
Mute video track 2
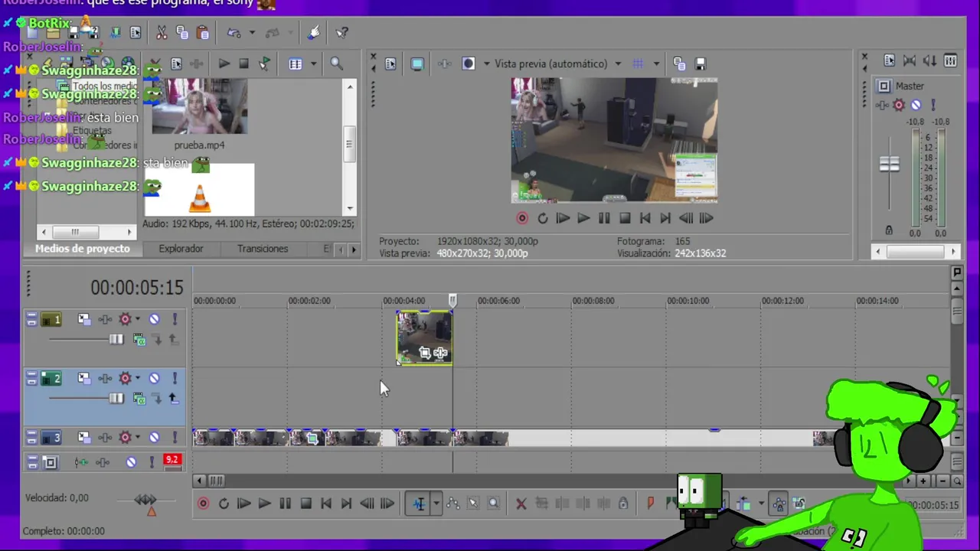(154, 378)
